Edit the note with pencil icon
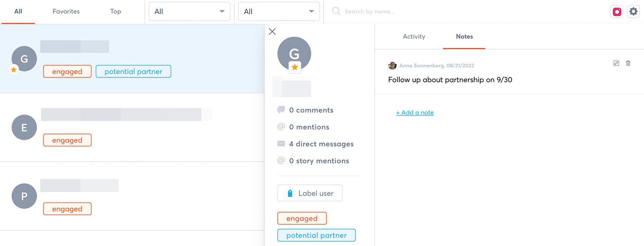This screenshot has width=644, height=246. pos(616,63)
